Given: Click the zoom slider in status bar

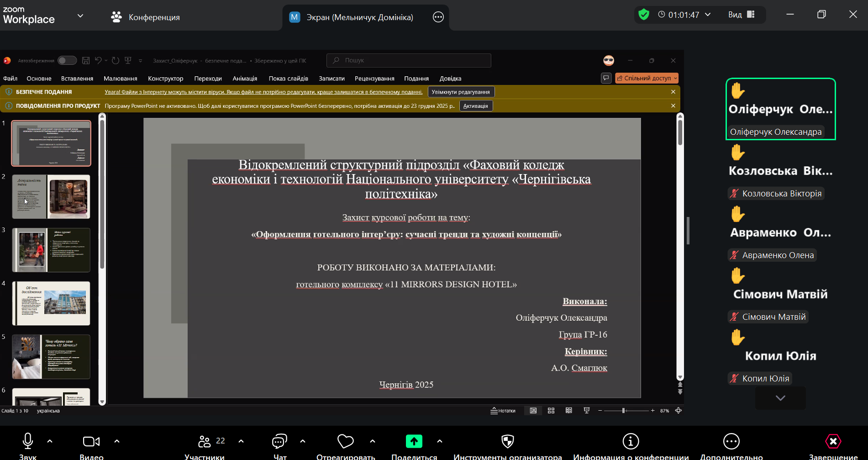Looking at the screenshot, I should (x=624, y=411).
